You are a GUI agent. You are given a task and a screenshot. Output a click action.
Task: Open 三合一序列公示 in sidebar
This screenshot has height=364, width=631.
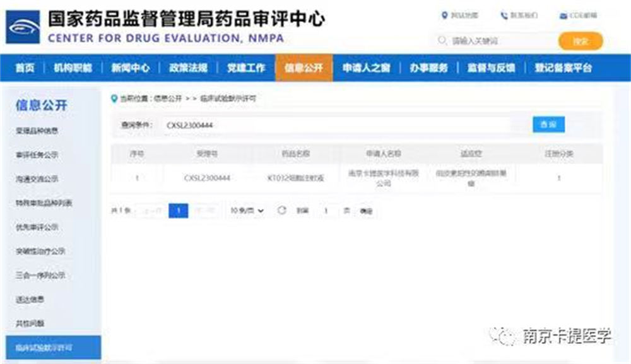[x=40, y=275]
